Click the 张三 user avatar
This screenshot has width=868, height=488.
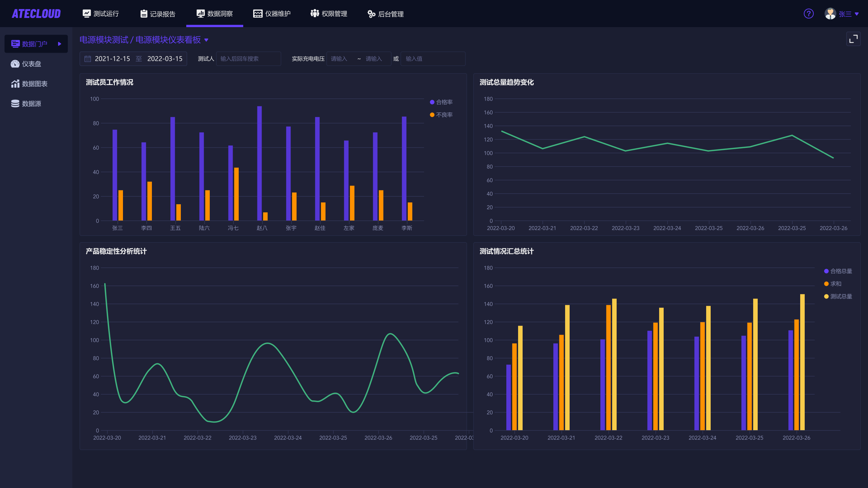pos(830,14)
